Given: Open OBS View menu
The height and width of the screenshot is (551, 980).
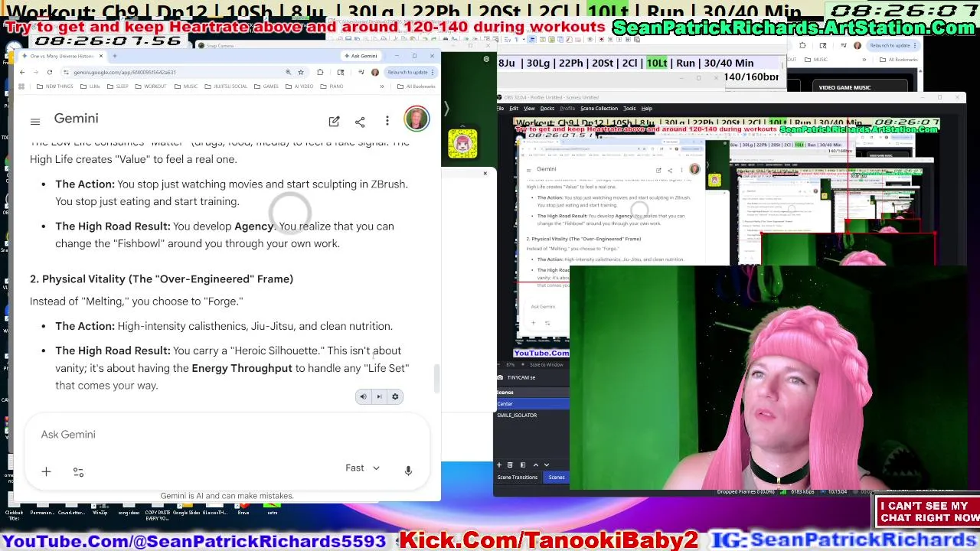Looking at the screenshot, I should coord(529,109).
